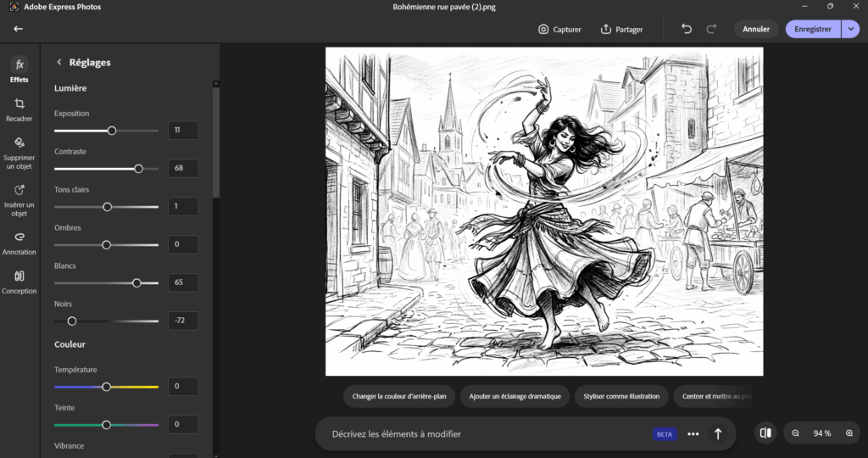Adjust the Ombres slider
Image resolution: width=868 pixels, height=458 pixels.
click(106, 245)
